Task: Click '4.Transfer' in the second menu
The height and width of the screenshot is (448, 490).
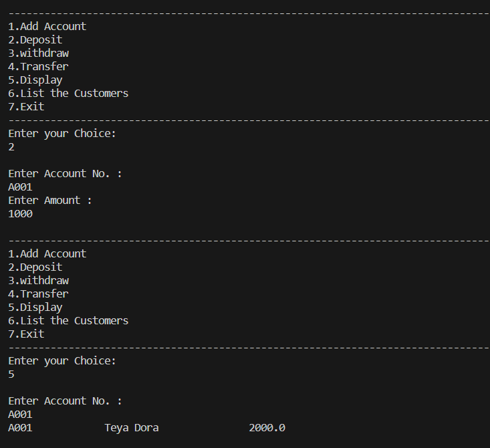Action: 38,294
